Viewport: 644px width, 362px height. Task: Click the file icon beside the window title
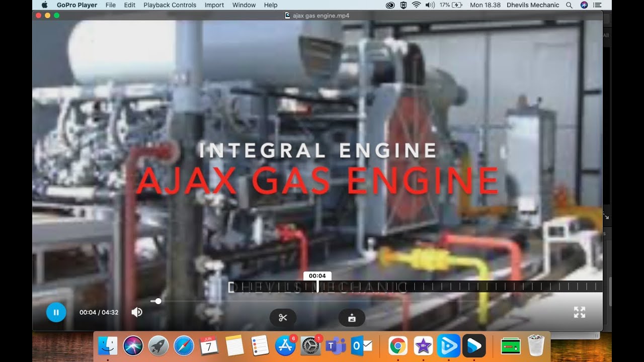[287, 16]
